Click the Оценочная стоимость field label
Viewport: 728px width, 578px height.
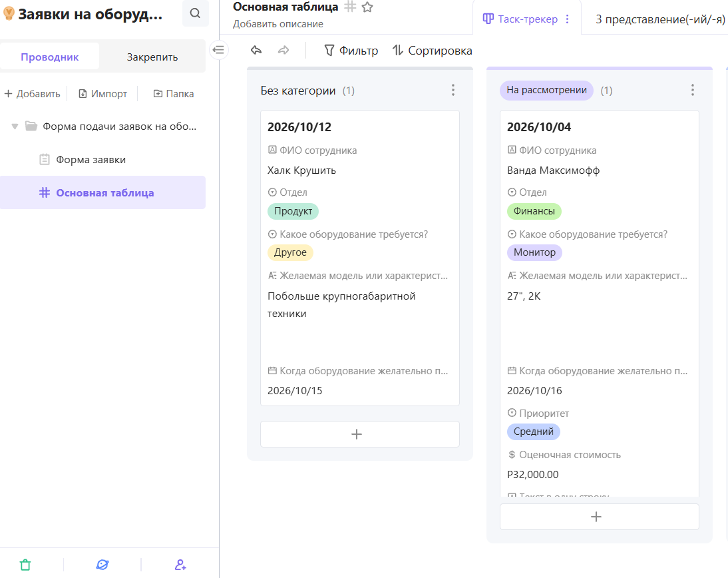click(x=570, y=455)
